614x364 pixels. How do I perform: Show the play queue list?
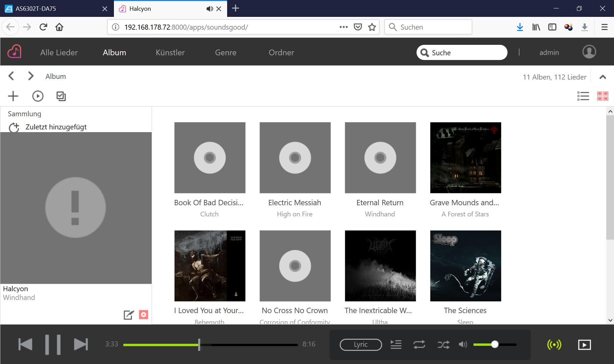point(396,344)
